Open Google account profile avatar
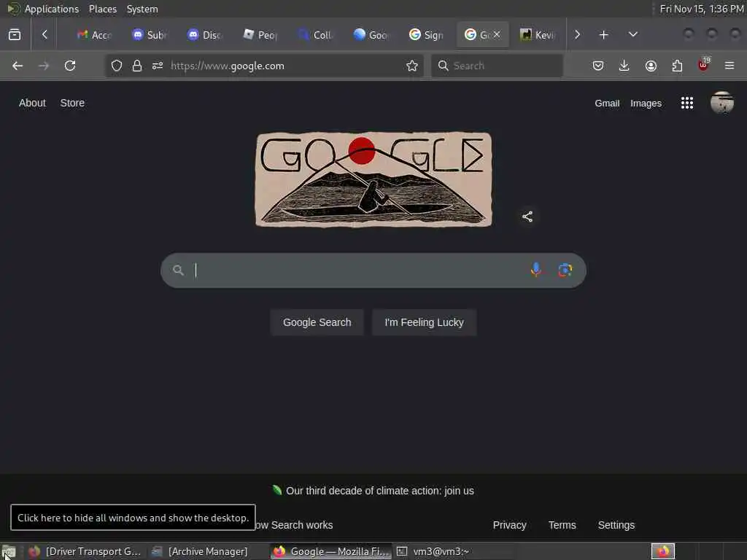747x560 pixels. point(721,102)
